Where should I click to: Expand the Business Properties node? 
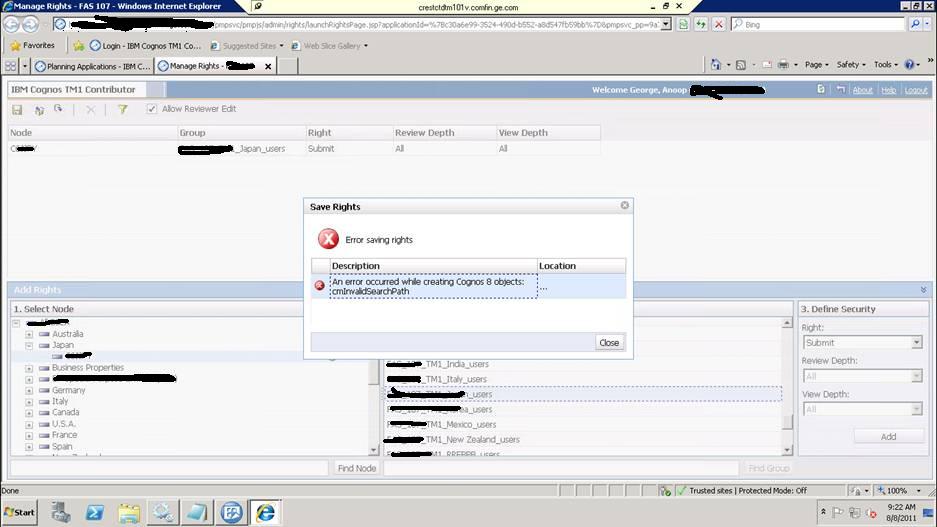pyautogui.click(x=29, y=368)
